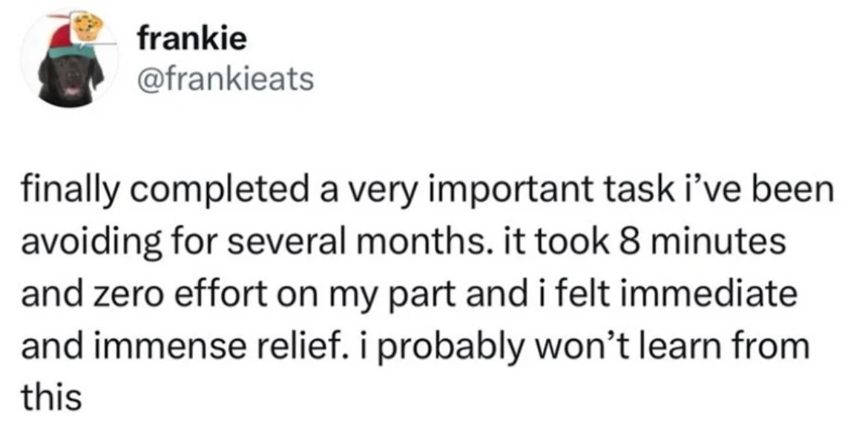Open frankie's profile picture
The width and height of the screenshot is (868, 446).
[x=70, y=58]
